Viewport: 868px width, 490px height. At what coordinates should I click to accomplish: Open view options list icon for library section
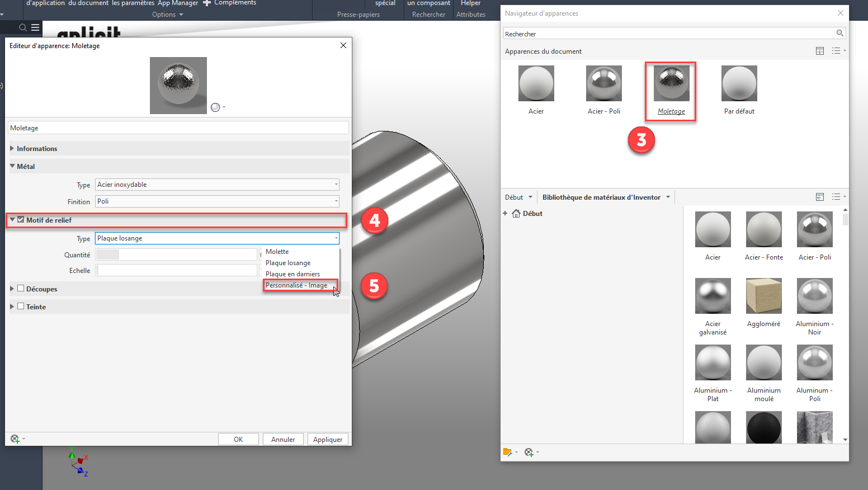pyautogui.click(x=836, y=197)
